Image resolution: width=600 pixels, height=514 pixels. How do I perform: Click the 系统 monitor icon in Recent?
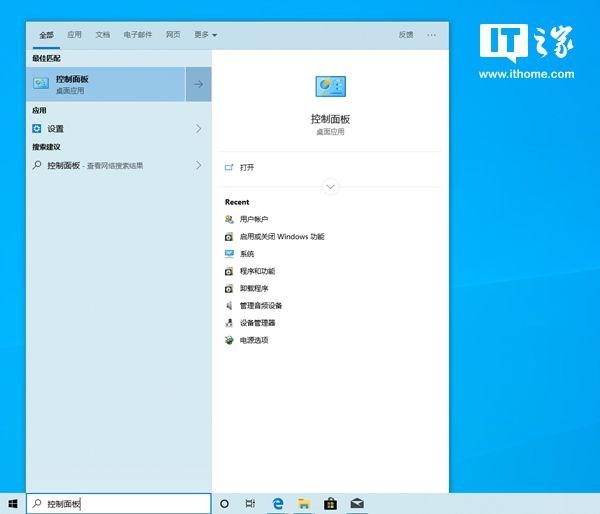point(229,254)
